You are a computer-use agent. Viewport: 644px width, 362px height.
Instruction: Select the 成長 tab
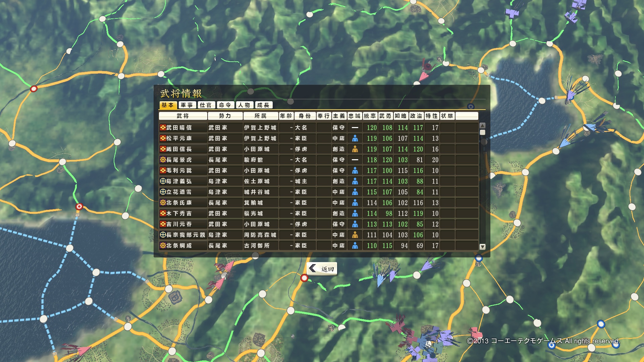(263, 105)
